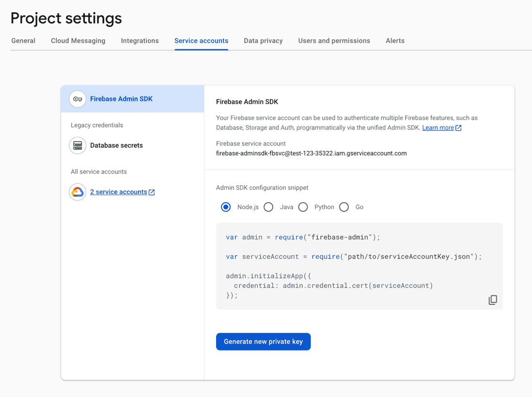Select the Node.js radio button
532x397 pixels.
pyautogui.click(x=225, y=207)
